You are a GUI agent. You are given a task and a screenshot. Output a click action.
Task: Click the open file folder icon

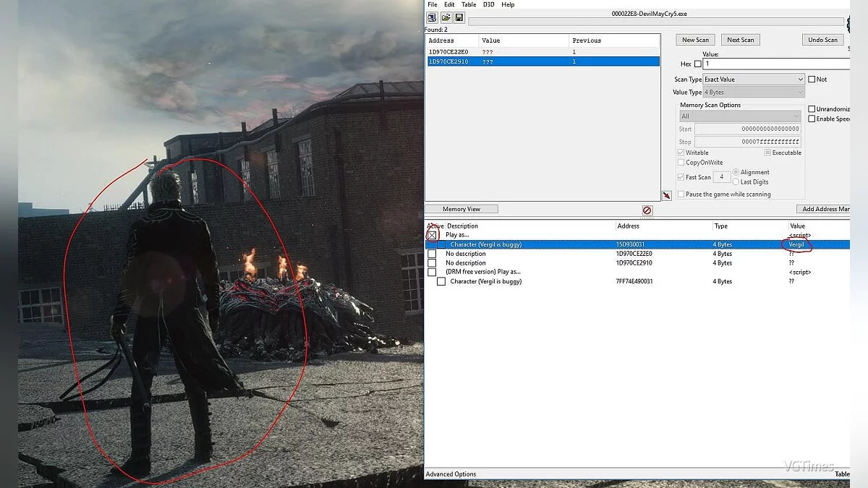pyautogui.click(x=446, y=17)
